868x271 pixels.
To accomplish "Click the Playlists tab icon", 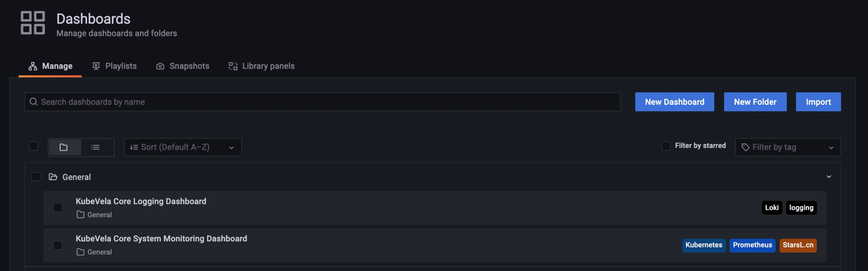I will coord(96,66).
